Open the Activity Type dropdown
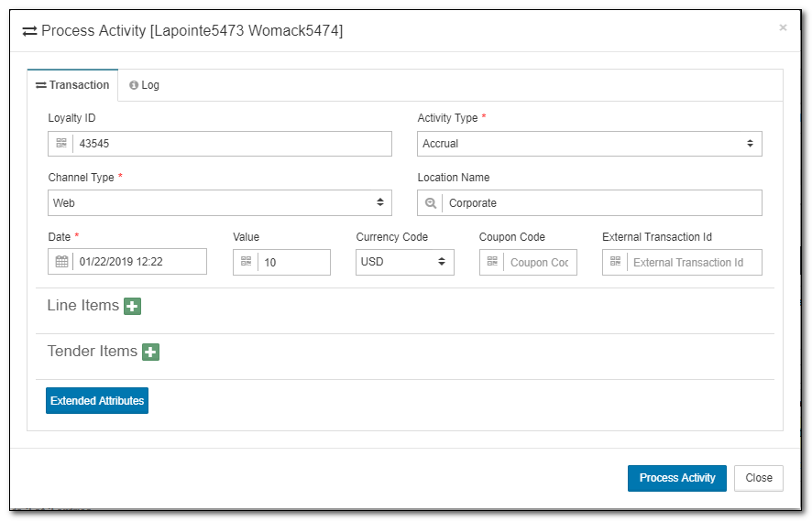The image size is (812, 521). [588, 144]
